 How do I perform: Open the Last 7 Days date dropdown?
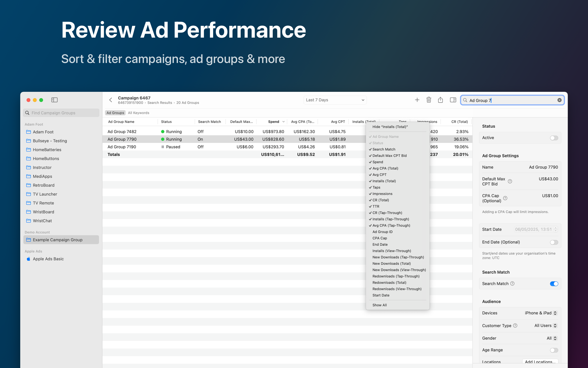point(335,100)
